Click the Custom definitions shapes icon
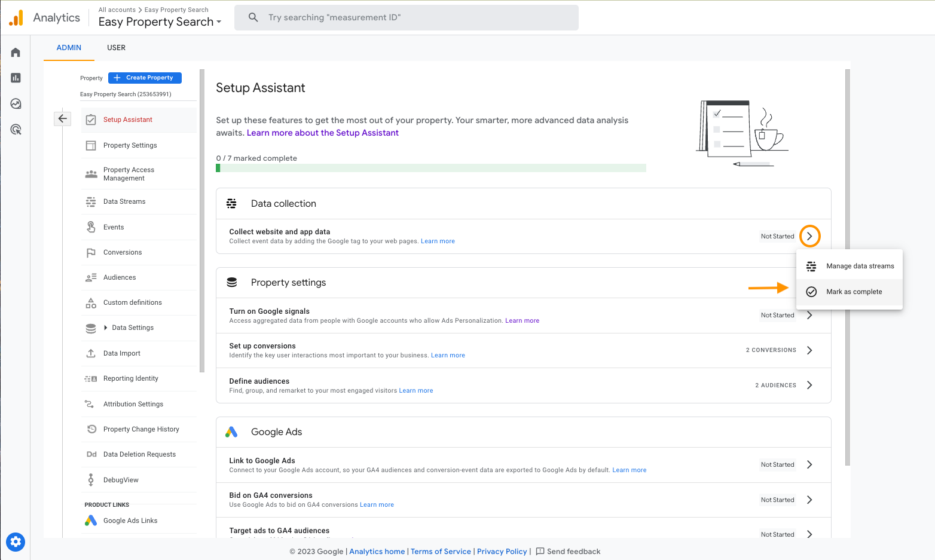935x560 pixels. coord(91,303)
